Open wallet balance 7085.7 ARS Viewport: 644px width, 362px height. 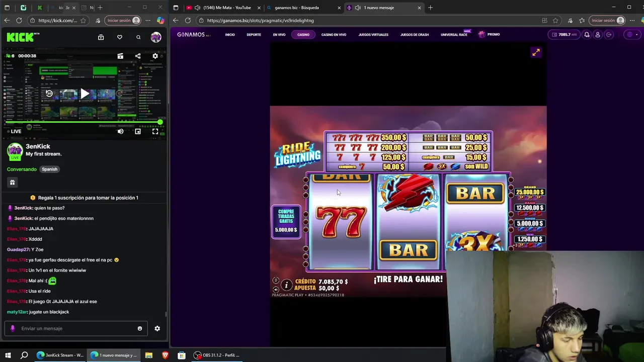[x=563, y=35]
